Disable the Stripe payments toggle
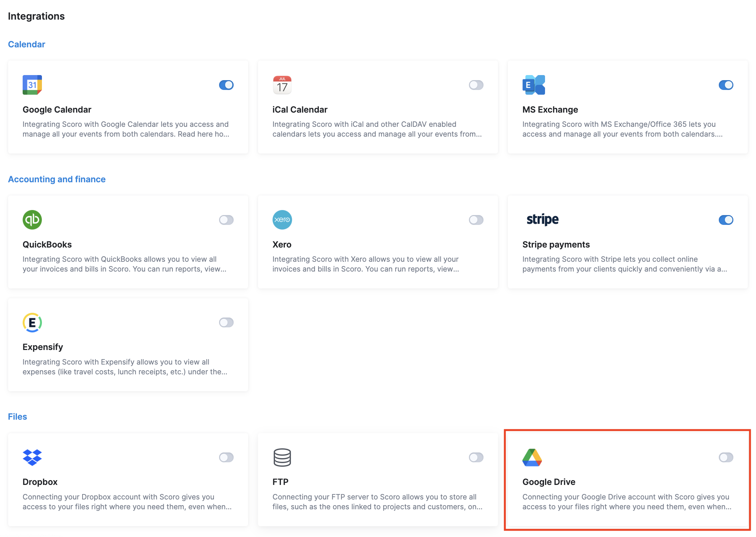 726,220
